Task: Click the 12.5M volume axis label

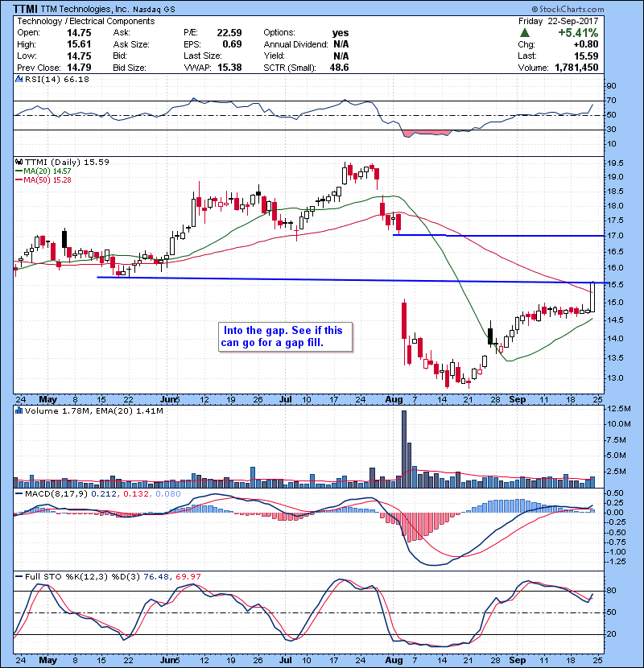Action: 618,409
